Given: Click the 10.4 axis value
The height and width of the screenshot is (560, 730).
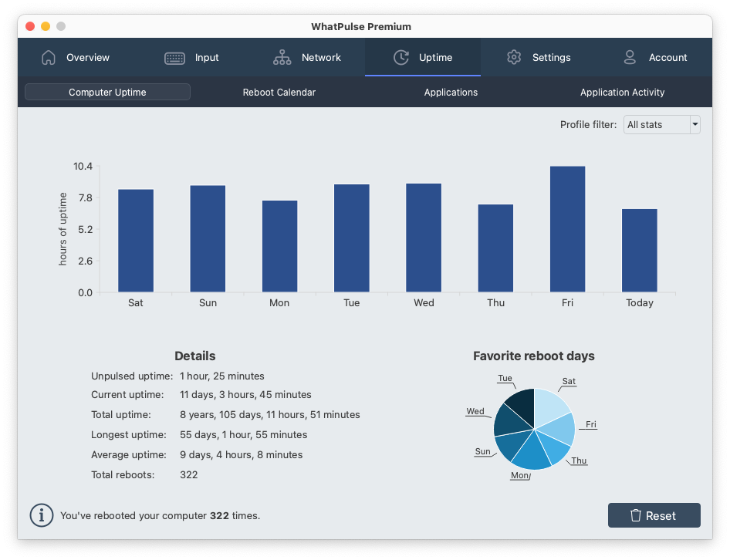Looking at the screenshot, I should point(83,166).
